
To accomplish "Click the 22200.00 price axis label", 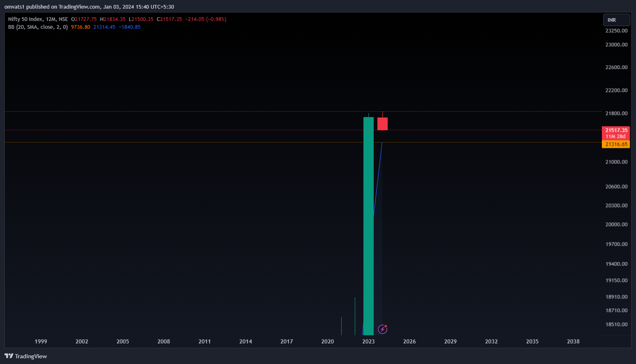I will click(x=616, y=90).
